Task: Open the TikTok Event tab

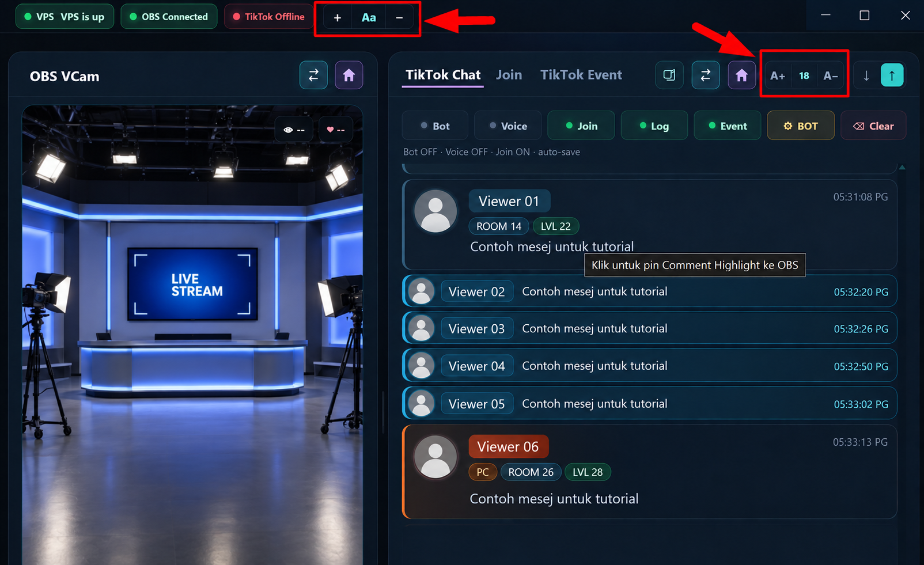Action: [581, 75]
